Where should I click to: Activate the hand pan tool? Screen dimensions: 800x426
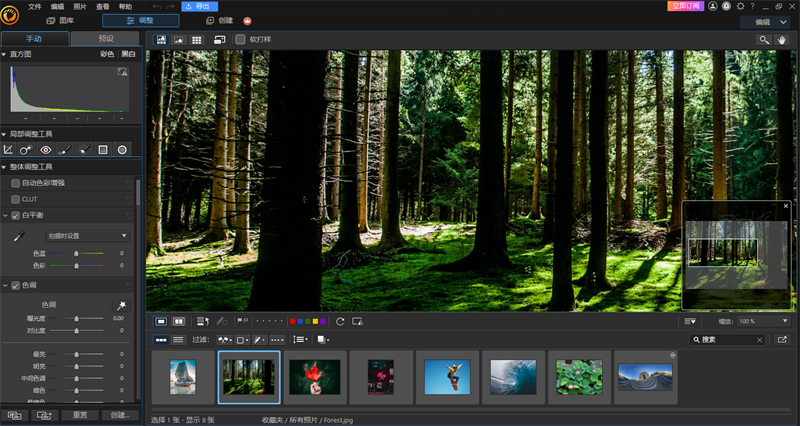tap(782, 39)
